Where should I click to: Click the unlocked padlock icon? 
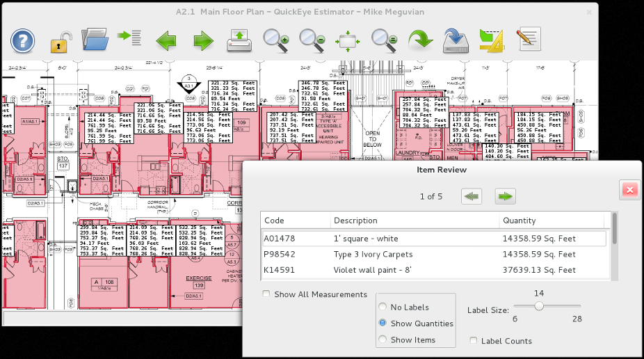tap(60, 42)
